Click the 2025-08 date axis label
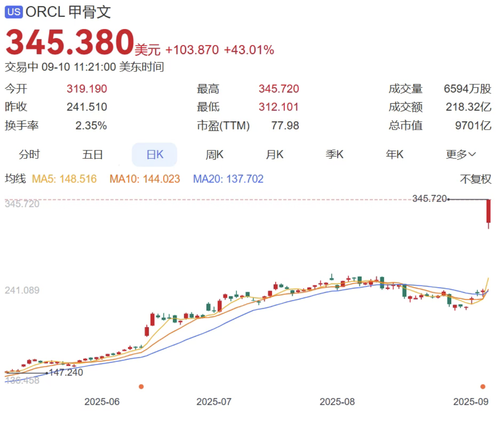 [337, 402]
